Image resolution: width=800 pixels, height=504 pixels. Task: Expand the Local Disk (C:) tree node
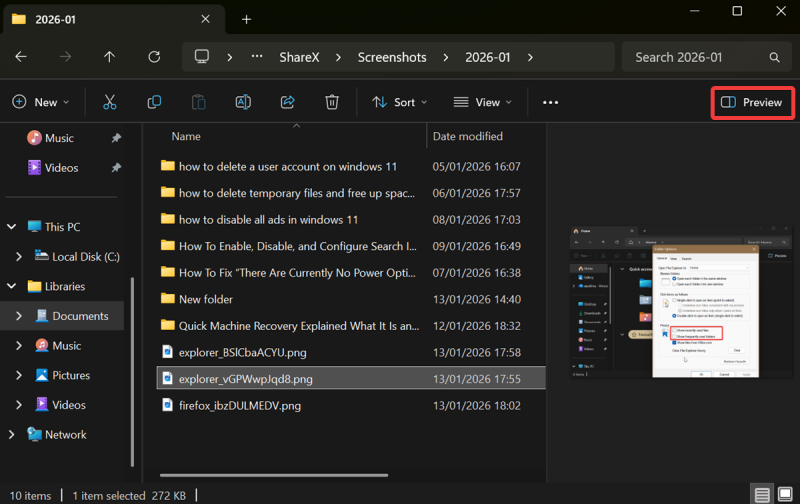pyautogui.click(x=18, y=257)
